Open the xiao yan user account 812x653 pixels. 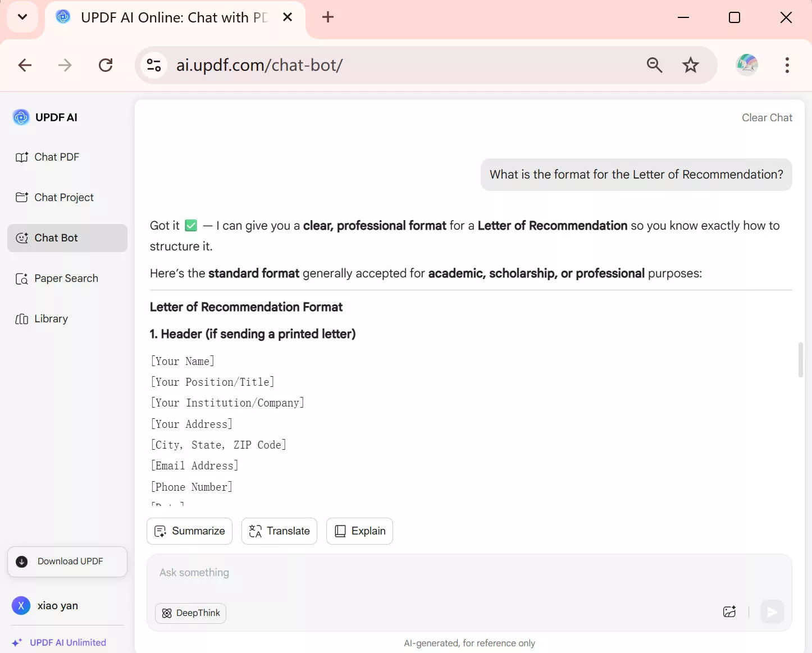tap(45, 606)
